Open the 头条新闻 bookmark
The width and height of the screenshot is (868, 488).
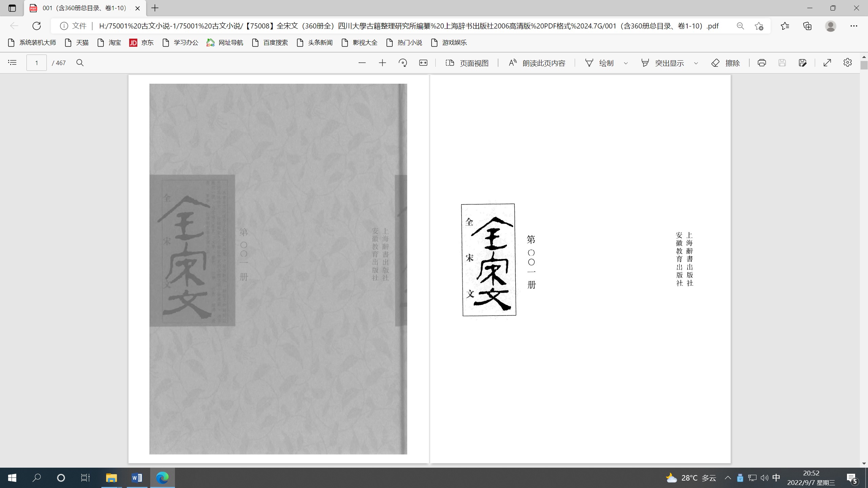315,43
